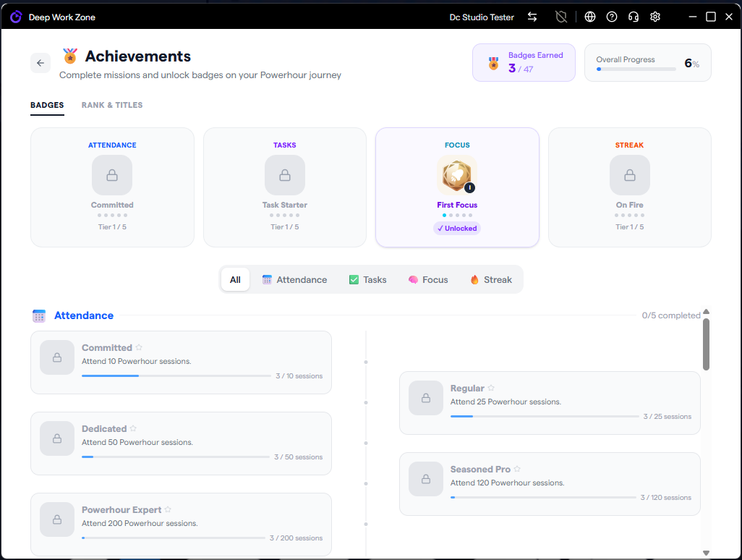Filter badges by Focus
This screenshot has width=742, height=560.
tap(428, 280)
